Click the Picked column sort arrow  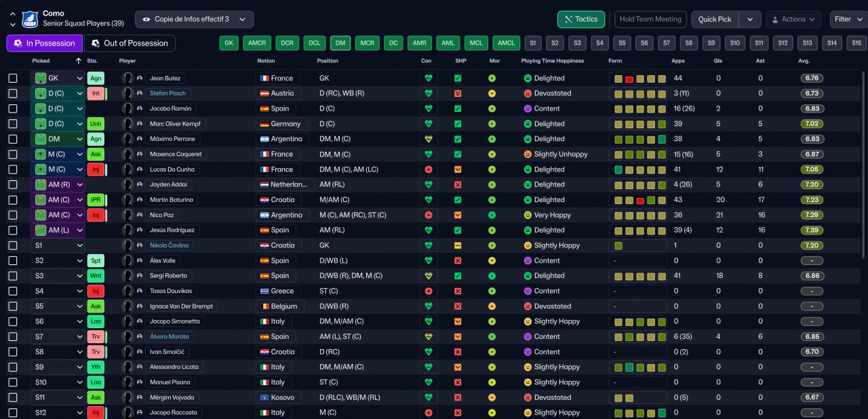click(x=78, y=61)
